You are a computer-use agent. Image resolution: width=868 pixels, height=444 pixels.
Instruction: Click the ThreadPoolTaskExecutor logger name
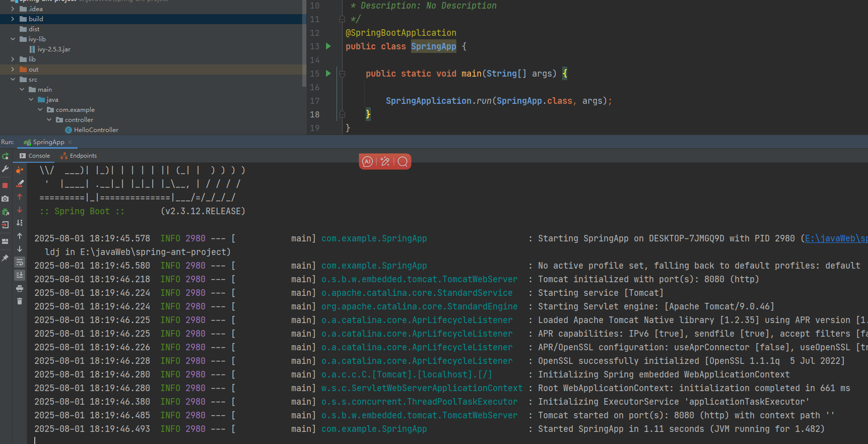coord(419,402)
